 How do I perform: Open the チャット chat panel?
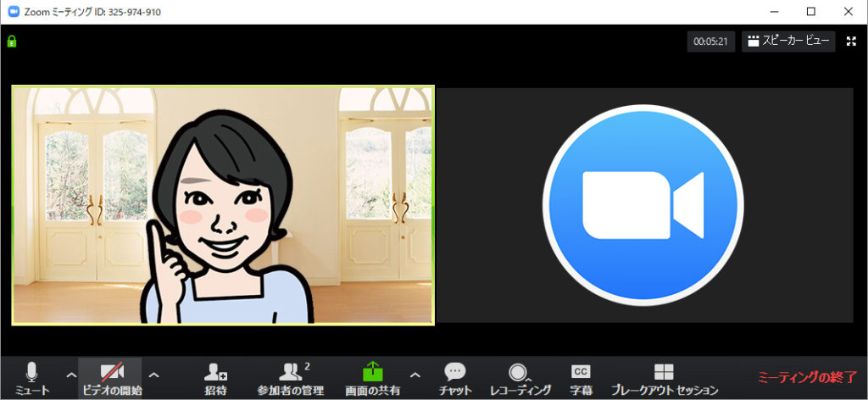(x=455, y=377)
